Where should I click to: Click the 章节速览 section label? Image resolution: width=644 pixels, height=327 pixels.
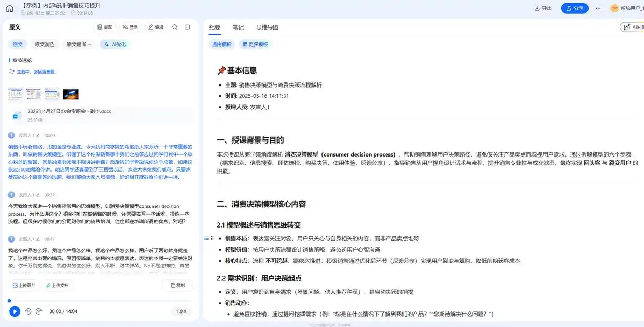22,60
